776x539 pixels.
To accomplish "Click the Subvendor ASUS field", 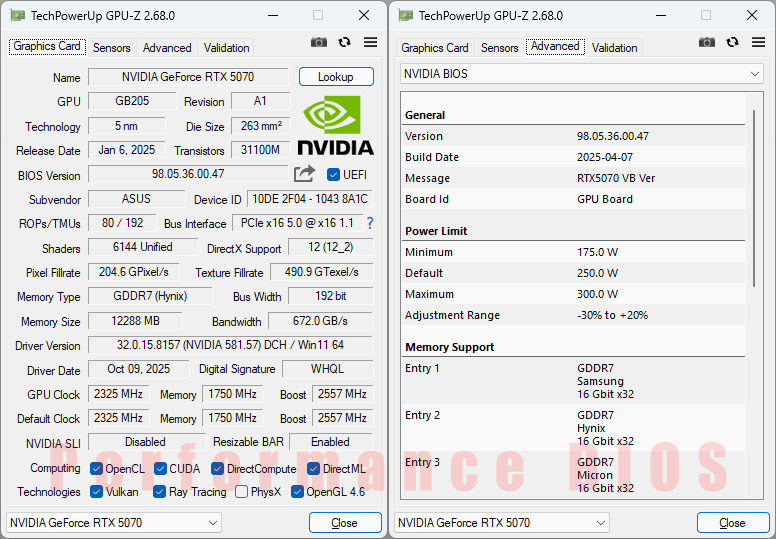I will tap(137, 199).
